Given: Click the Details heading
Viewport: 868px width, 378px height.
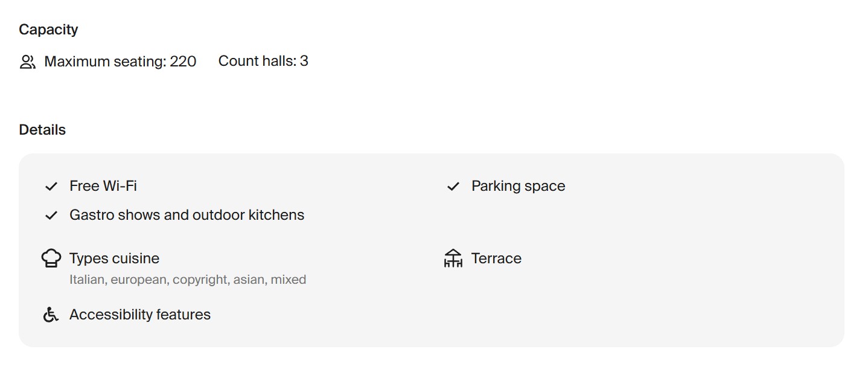Looking at the screenshot, I should click(x=42, y=130).
